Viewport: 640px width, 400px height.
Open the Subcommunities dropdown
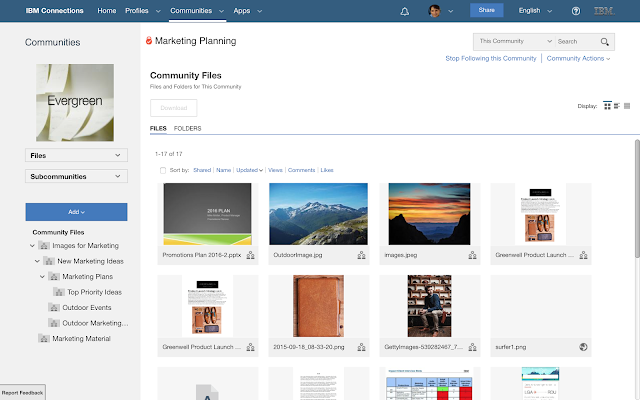click(x=76, y=176)
